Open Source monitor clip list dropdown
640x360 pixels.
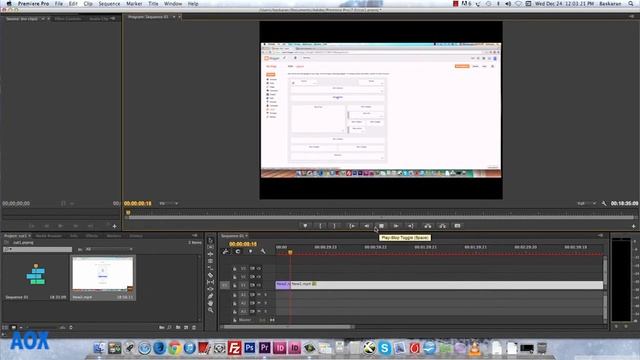point(42,18)
